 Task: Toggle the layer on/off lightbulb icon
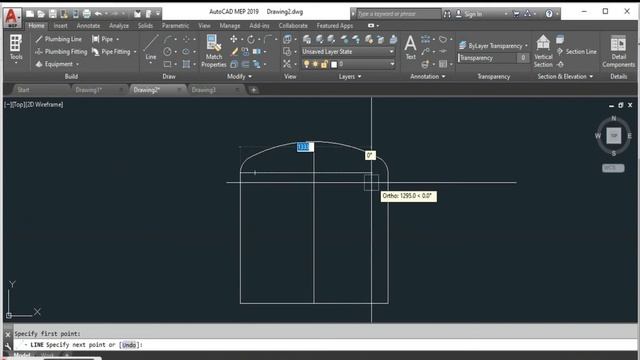click(307, 64)
